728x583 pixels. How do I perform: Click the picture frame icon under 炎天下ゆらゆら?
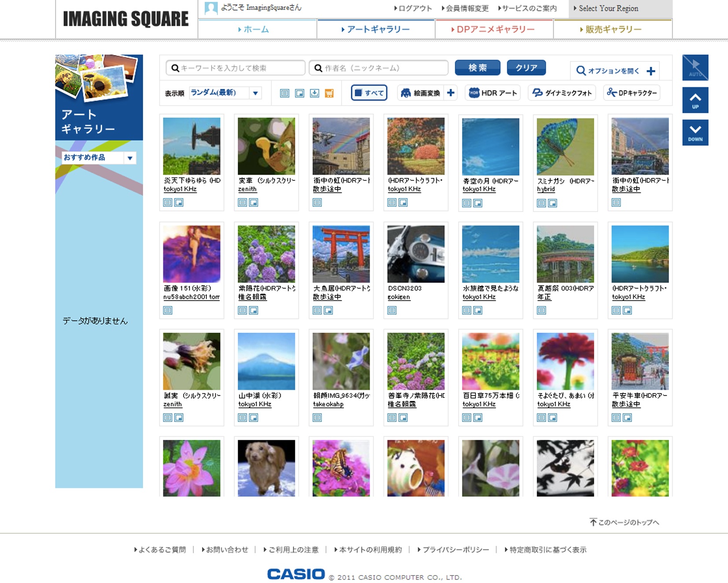click(x=179, y=202)
